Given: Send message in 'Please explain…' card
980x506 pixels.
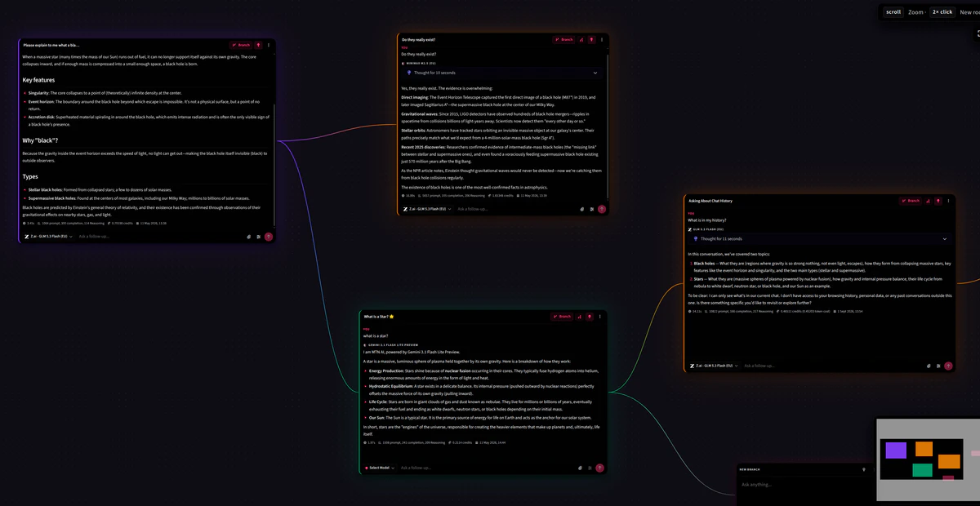Looking at the screenshot, I should pyautogui.click(x=269, y=237).
